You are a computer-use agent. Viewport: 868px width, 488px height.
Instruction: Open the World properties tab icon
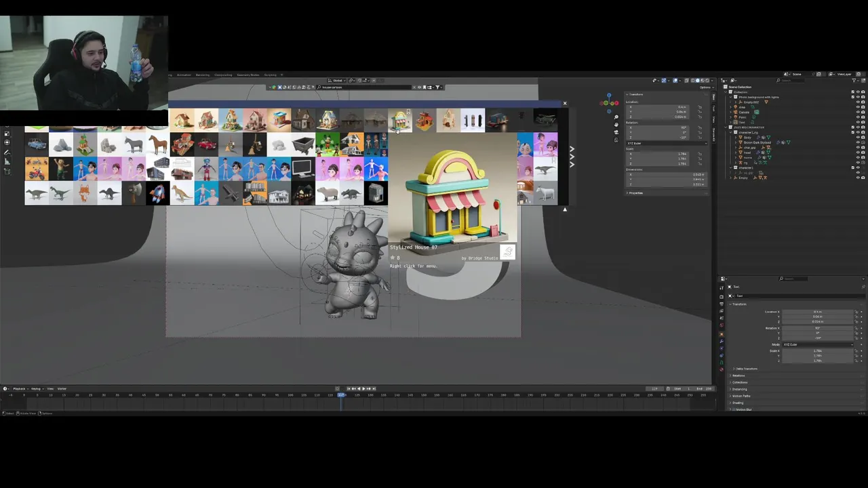coord(722,325)
